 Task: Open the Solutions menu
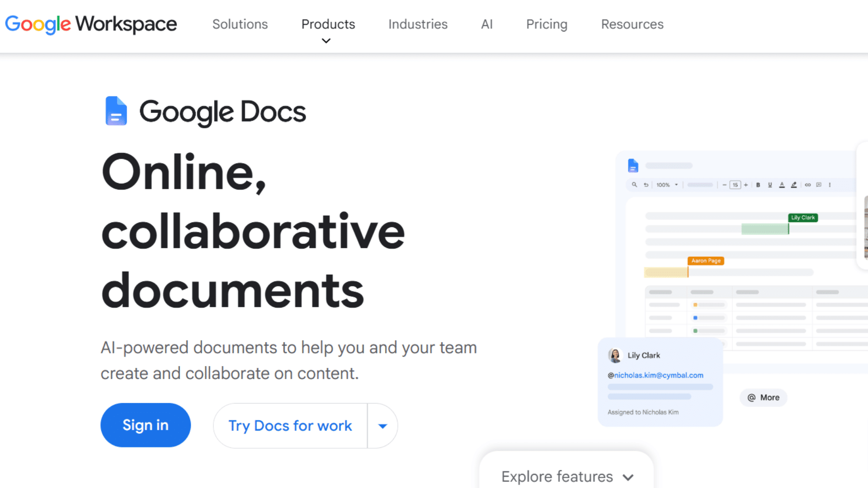[240, 24]
